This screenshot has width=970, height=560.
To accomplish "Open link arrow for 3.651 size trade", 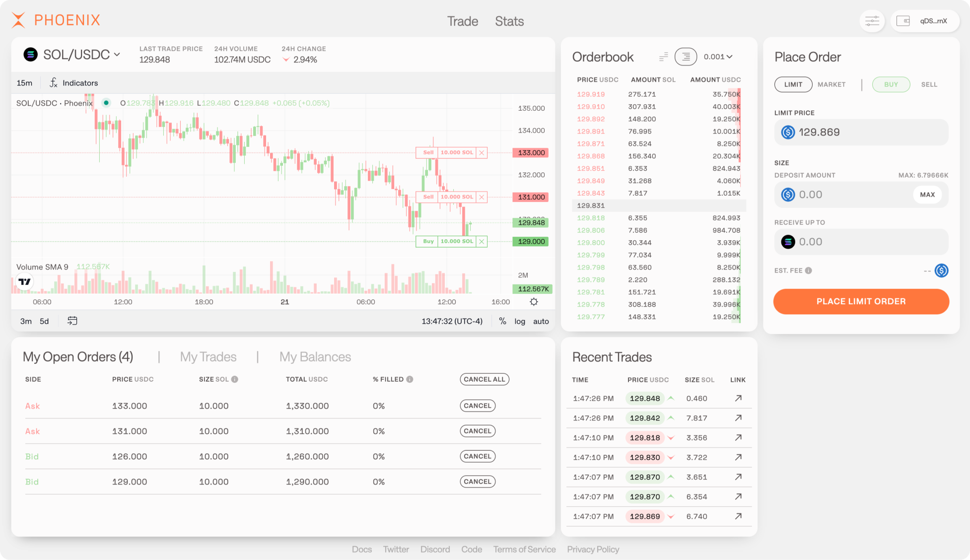I will tap(738, 477).
